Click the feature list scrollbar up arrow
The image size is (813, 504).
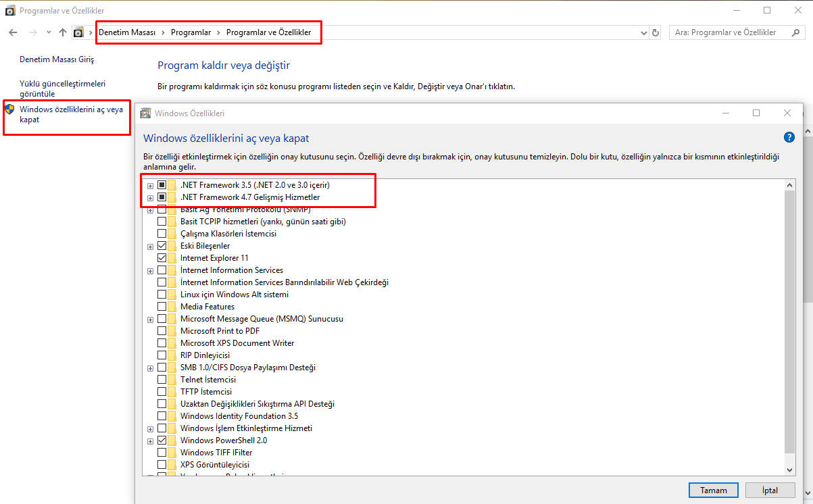click(790, 184)
